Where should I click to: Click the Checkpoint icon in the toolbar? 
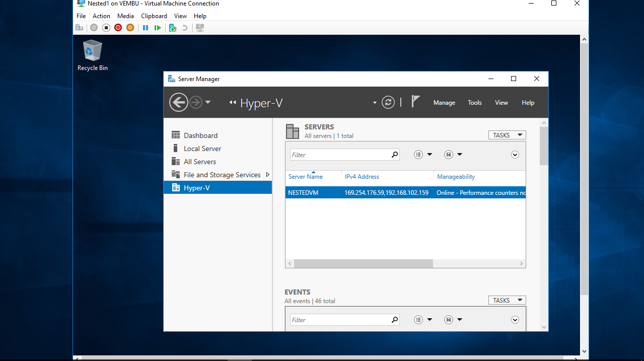(x=173, y=28)
